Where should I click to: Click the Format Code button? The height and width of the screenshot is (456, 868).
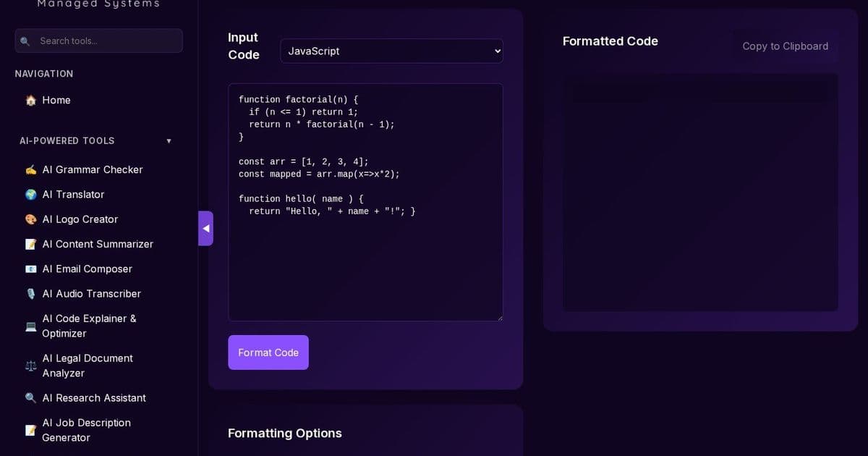pyautogui.click(x=268, y=352)
